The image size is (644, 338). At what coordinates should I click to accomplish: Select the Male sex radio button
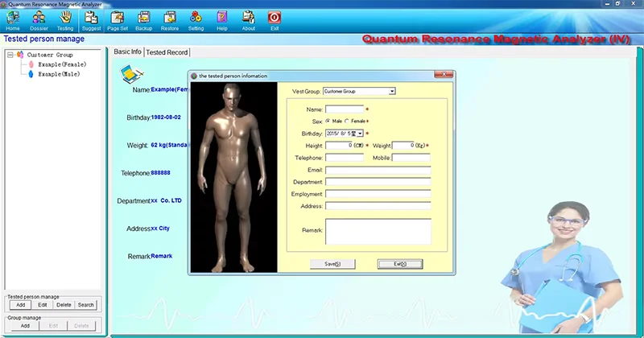328,122
